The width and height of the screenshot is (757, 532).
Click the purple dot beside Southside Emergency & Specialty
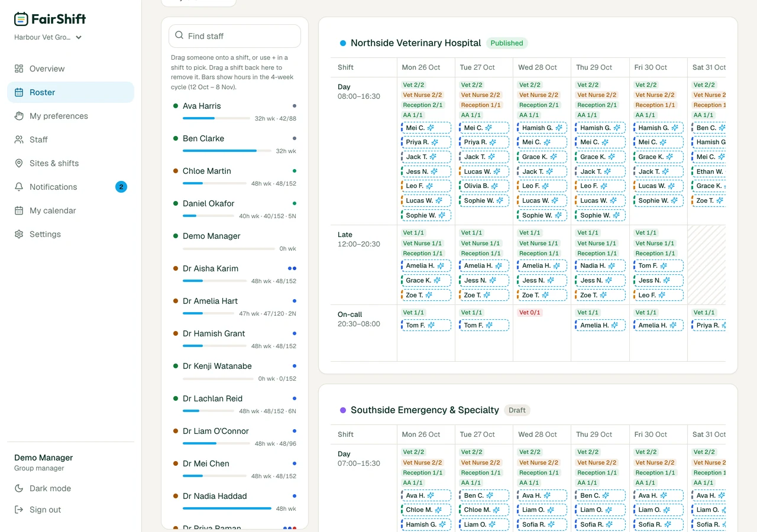[342, 410]
